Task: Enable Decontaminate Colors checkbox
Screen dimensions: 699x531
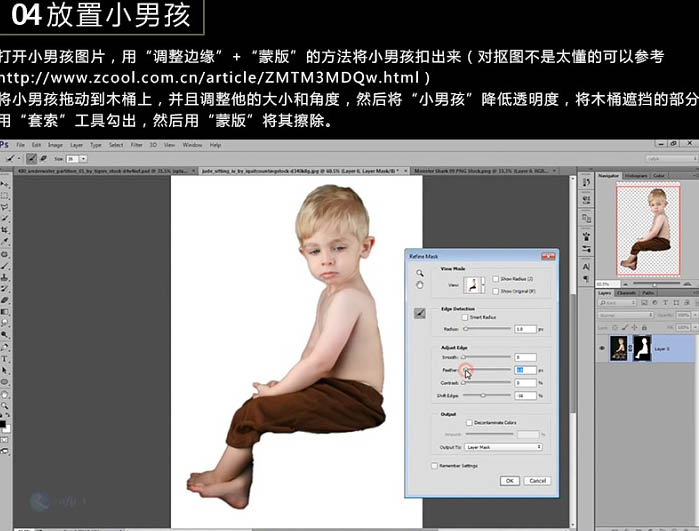Action: tap(469, 422)
